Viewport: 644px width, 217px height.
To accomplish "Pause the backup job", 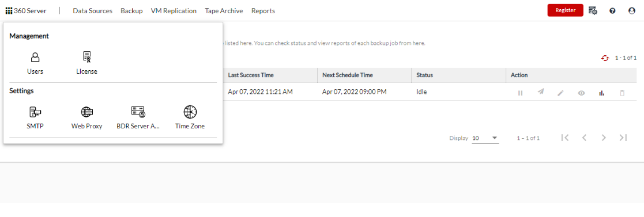I will [520, 93].
